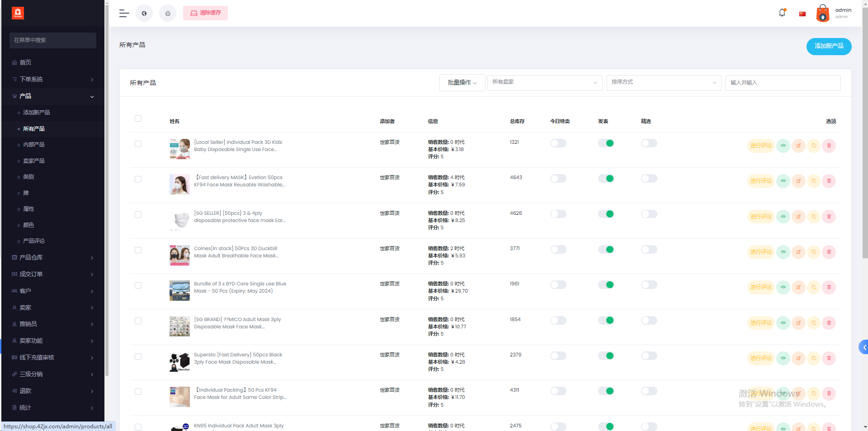View the SG SELLER 50pcs product with eye icon

tap(783, 217)
